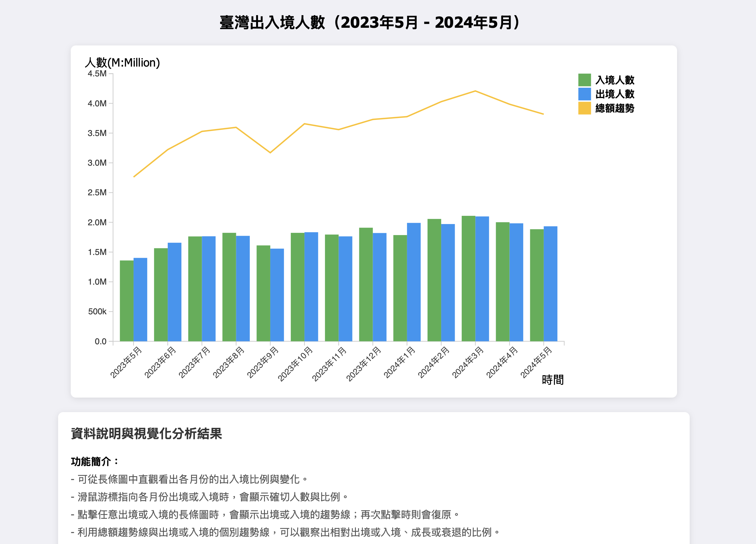The image size is (756, 544).
Task: Click the blue outbound bar for 2023年10月
Action: [311, 287]
